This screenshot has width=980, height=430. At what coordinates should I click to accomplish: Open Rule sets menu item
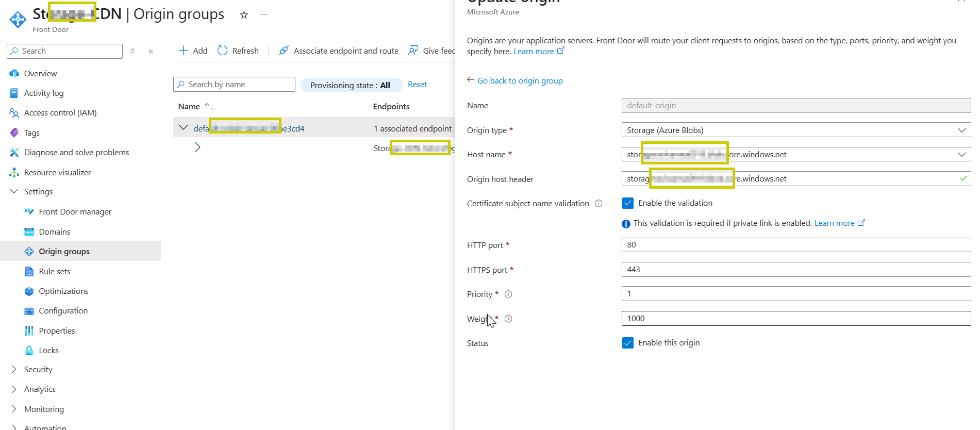[55, 272]
